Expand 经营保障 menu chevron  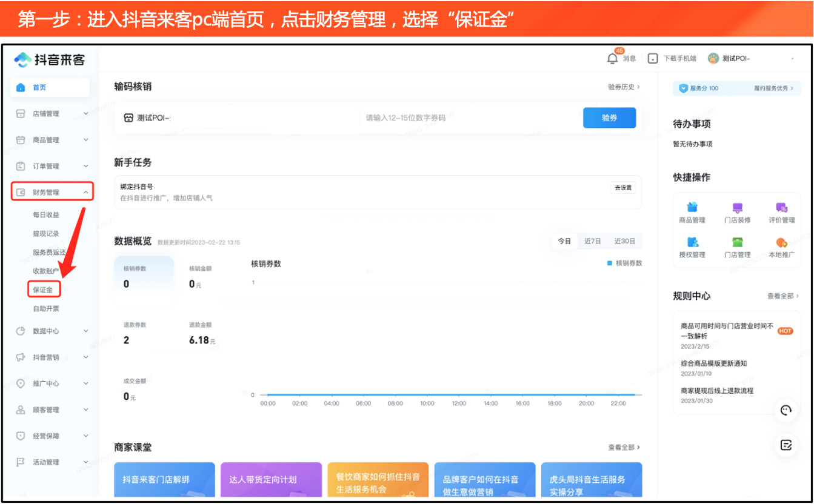85,436
